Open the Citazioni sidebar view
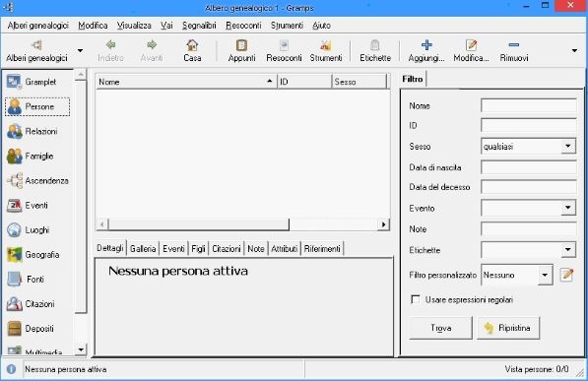The width and height of the screenshot is (588, 381). coord(32,304)
